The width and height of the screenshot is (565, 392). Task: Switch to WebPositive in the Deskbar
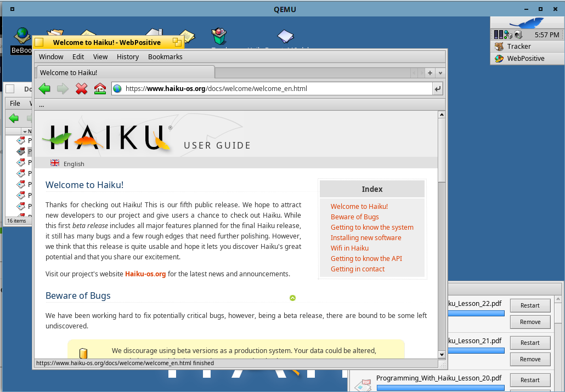pyautogui.click(x=527, y=58)
